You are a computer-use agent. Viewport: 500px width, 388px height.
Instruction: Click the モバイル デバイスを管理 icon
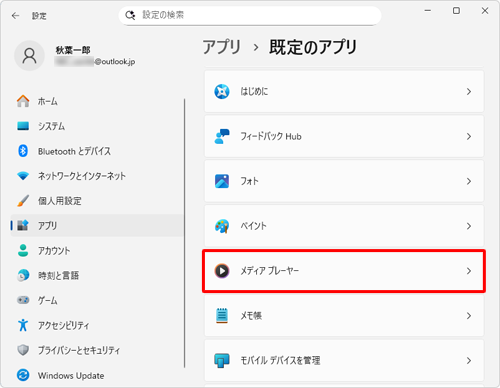tap(222, 360)
